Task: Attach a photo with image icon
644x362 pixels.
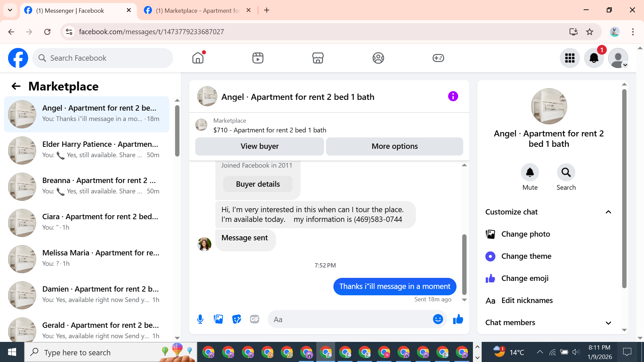Action: pos(218,319)
